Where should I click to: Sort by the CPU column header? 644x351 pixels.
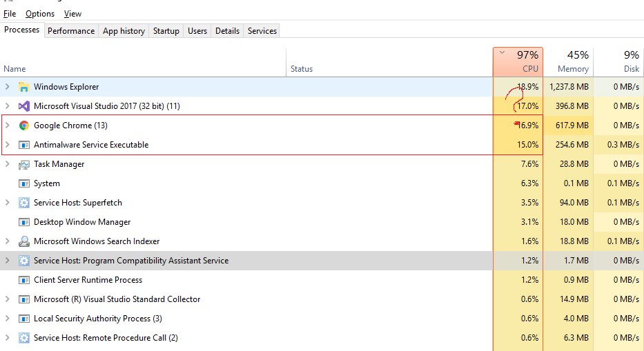coord(518,62)
